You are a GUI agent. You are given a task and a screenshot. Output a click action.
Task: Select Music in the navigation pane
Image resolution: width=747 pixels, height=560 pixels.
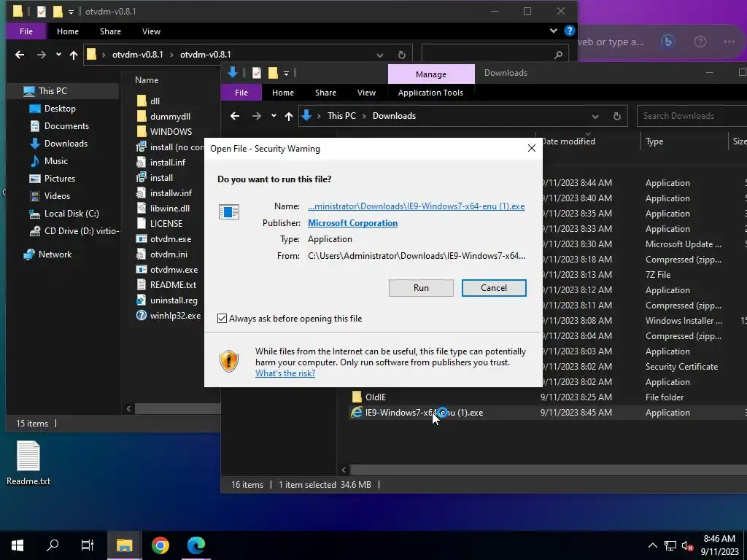[55, 161]
